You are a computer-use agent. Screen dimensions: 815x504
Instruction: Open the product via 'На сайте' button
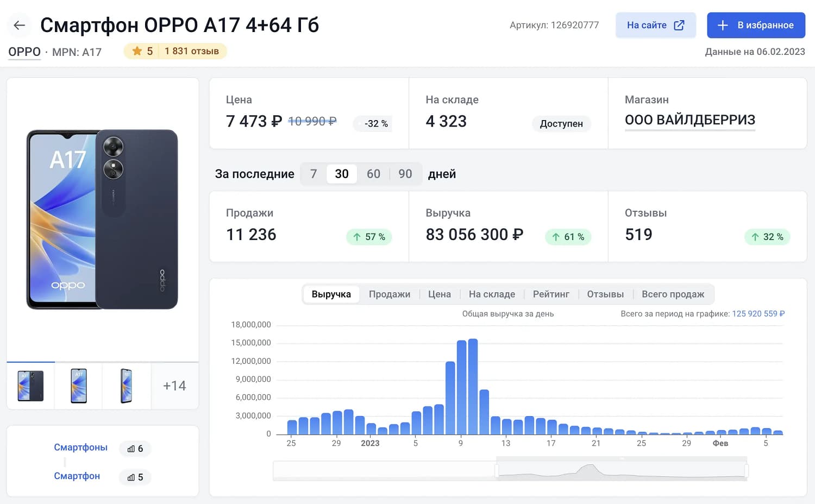pyautogui.click(x=655, y=25)
